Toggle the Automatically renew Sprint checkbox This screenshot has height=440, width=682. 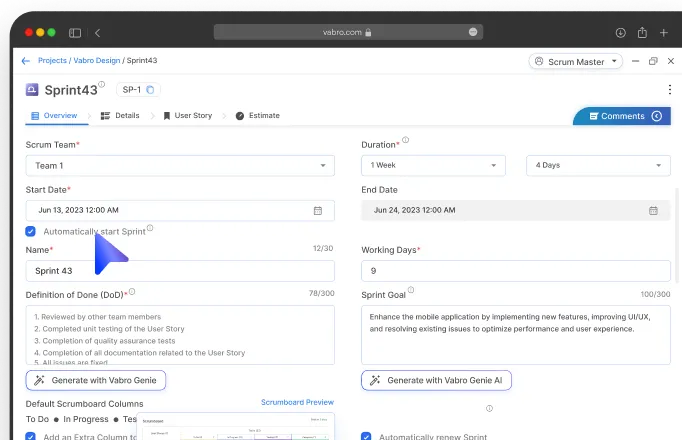click(366, 436)
